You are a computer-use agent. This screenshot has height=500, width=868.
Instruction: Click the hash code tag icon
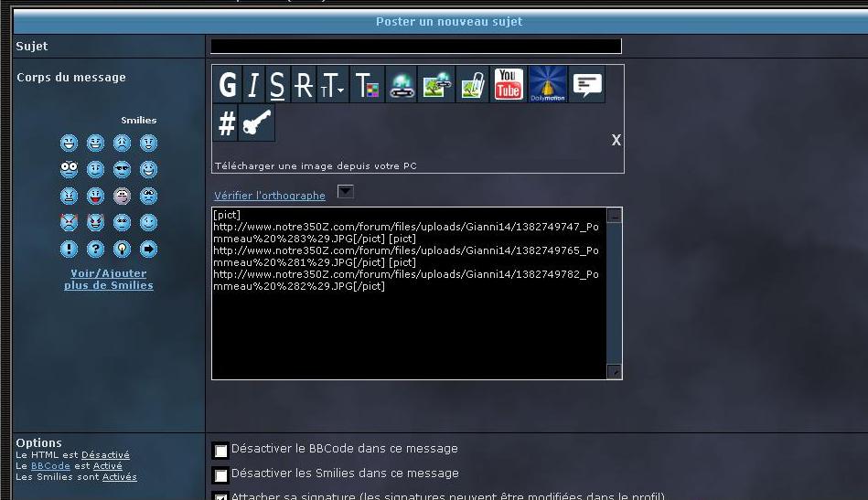tap(226, 123)
